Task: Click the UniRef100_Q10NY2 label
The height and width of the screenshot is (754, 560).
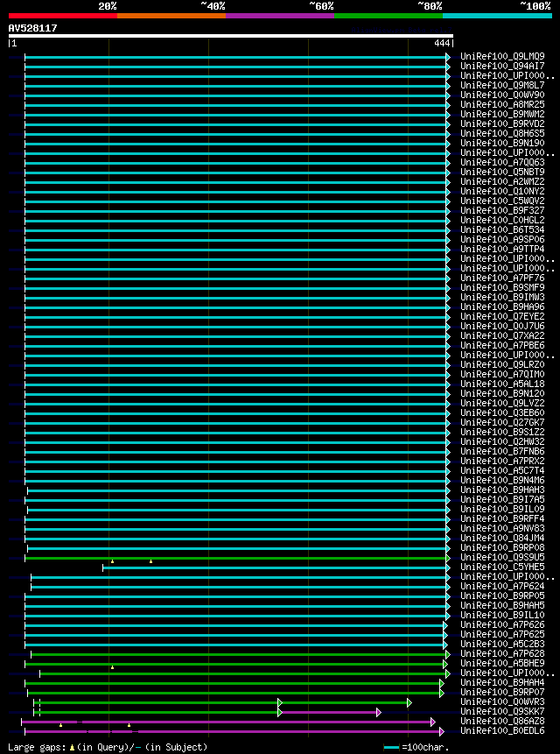Action: [502, 192]
